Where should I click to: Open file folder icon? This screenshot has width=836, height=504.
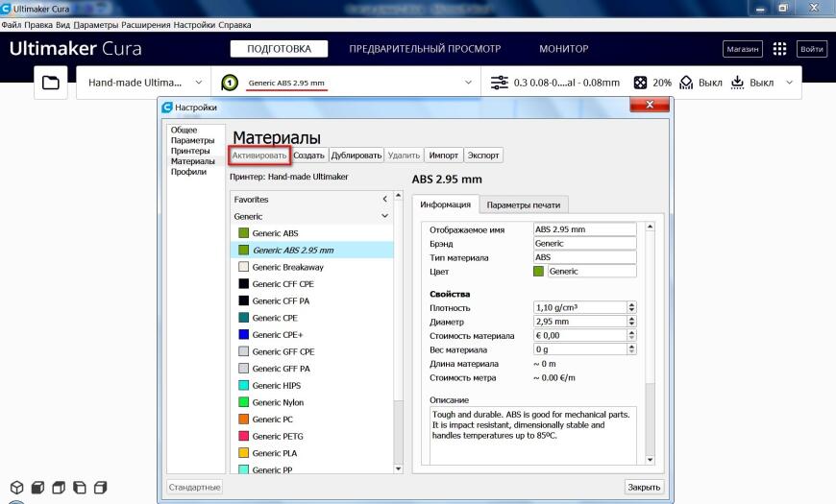[51, 83]
